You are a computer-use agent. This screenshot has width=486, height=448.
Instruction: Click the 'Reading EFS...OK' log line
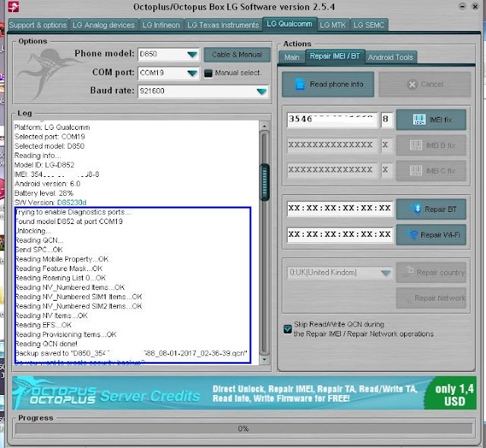43,325
